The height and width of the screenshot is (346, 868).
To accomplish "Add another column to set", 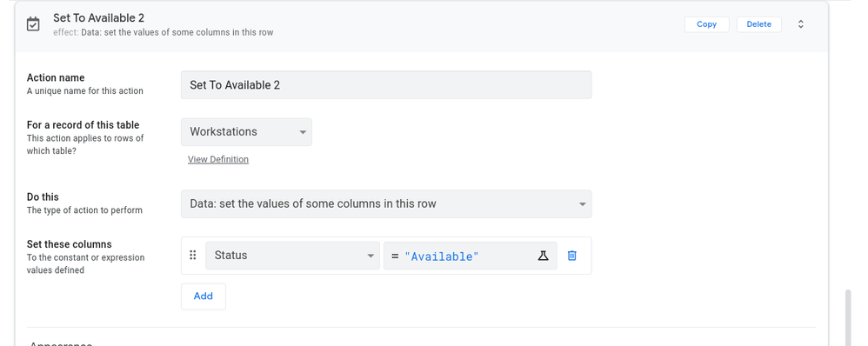I will 204,296.
